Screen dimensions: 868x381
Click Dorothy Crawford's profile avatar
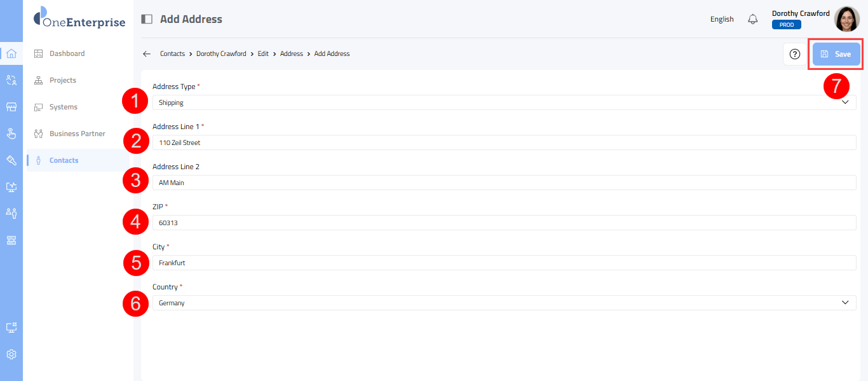coord(846,19)
